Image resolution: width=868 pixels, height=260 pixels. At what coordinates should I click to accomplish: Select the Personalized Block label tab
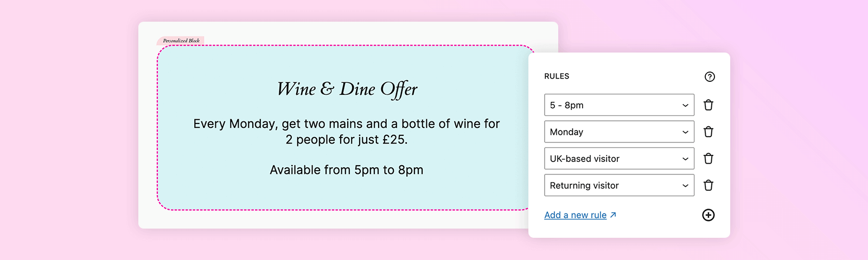[181, 41]
